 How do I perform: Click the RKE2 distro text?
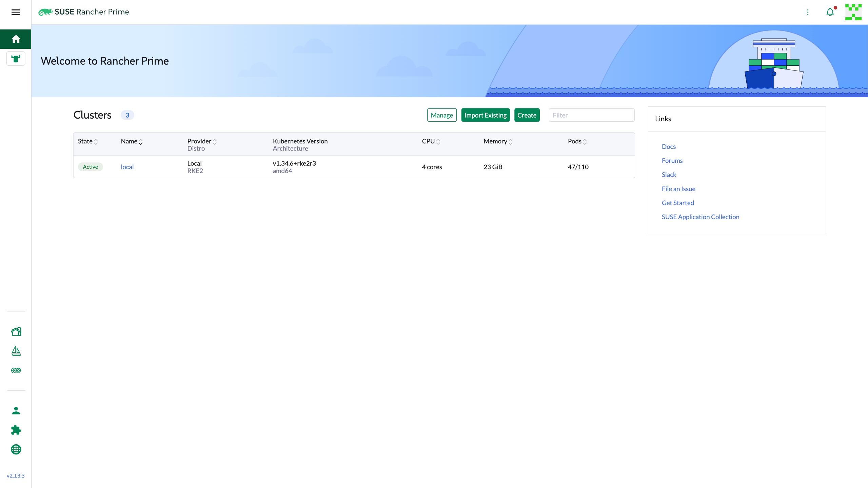pos(195,171)
